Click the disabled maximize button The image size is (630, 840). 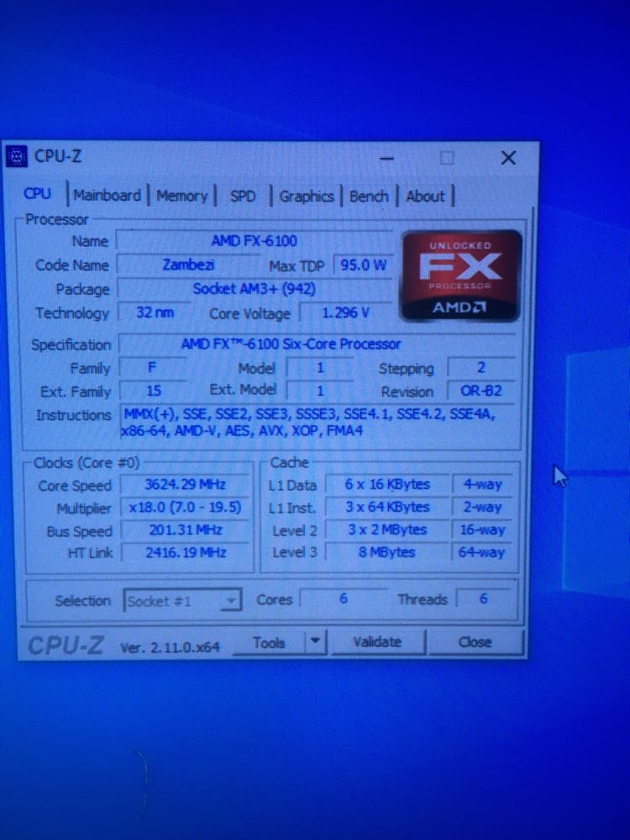pyautogui.click(x=447, y=158)
